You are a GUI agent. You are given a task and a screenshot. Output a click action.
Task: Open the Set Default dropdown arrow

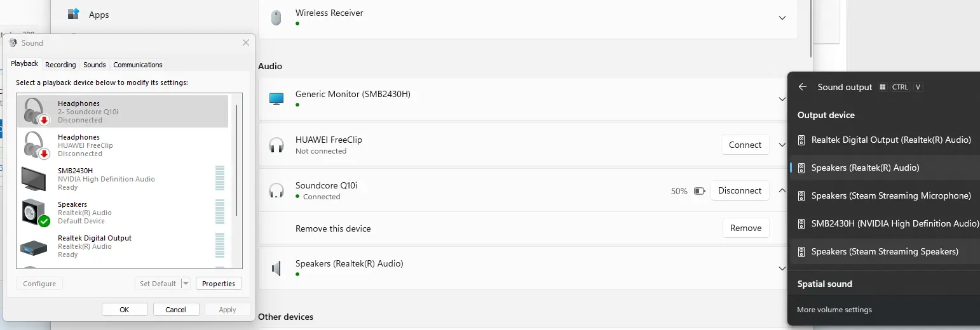click(186, 284)
